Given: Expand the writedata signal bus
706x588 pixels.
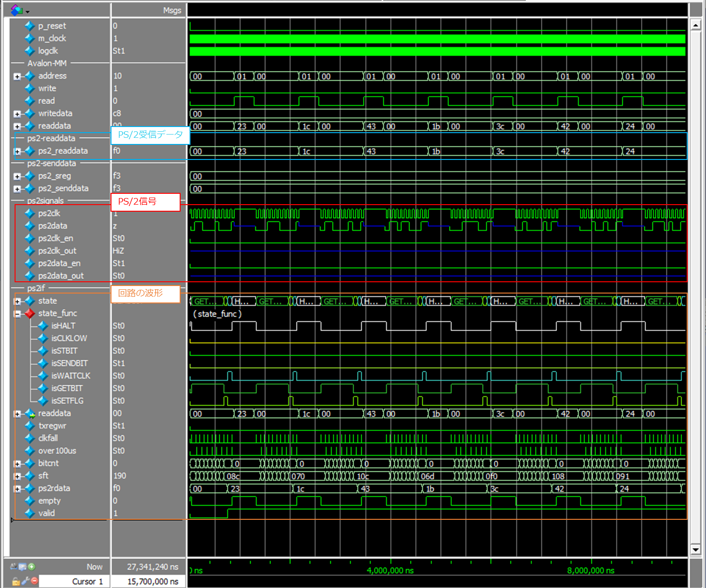Looking at the screenshot, I should click(17, 114).
